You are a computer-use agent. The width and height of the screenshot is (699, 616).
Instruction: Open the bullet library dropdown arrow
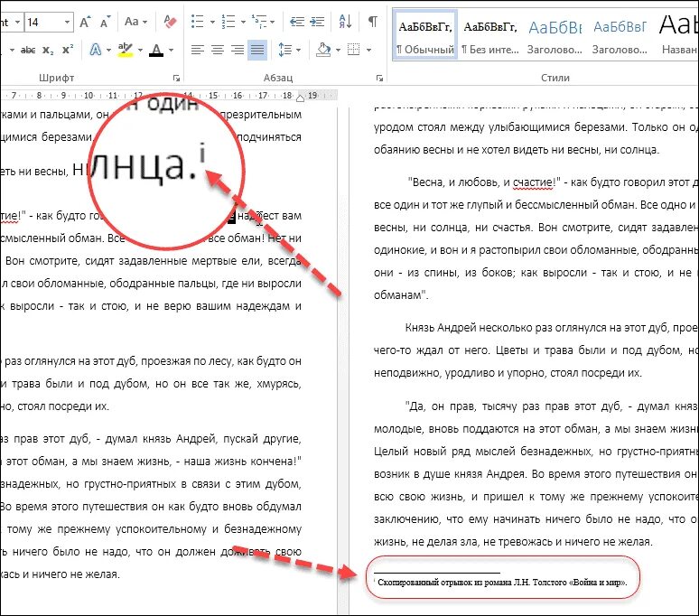coord(212,22)
